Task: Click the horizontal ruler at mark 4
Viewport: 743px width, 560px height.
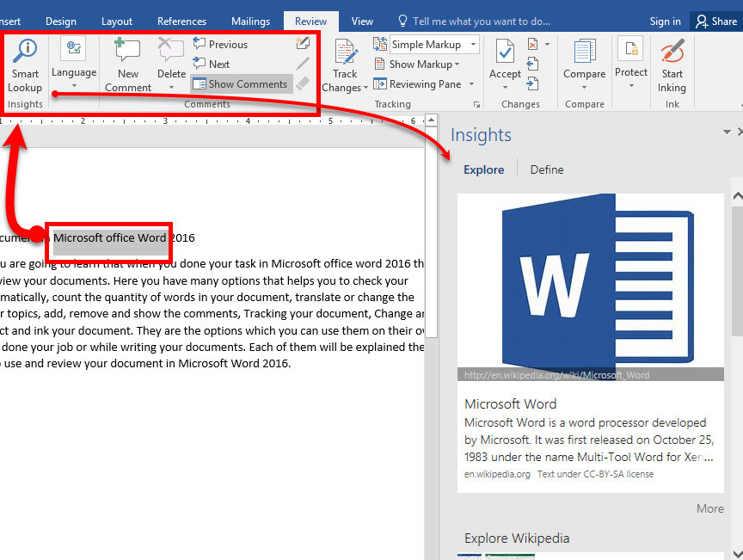Action: 248,121
